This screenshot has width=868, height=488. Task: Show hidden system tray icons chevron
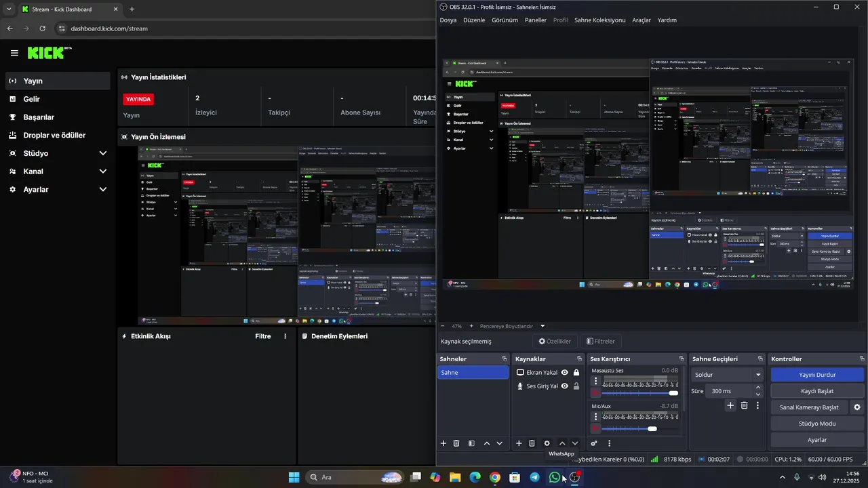tap(783, 477)
